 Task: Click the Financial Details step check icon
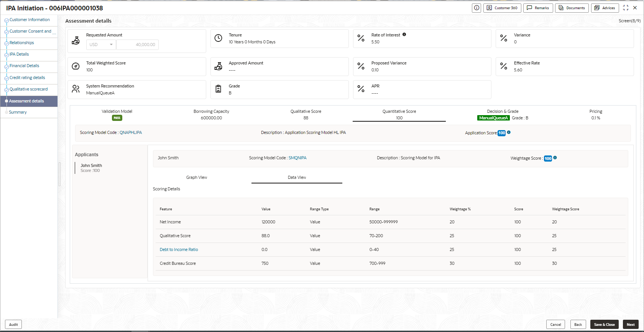[7, 66]
